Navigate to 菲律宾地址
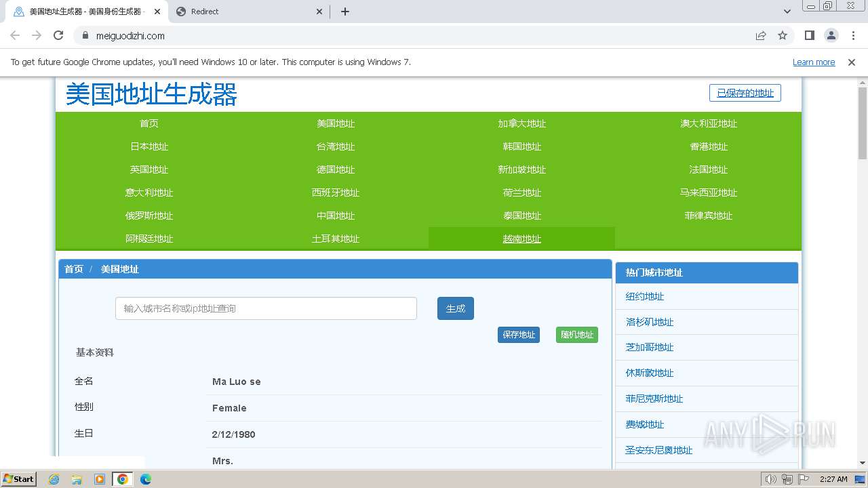868x488 pixels. point(709,216)
